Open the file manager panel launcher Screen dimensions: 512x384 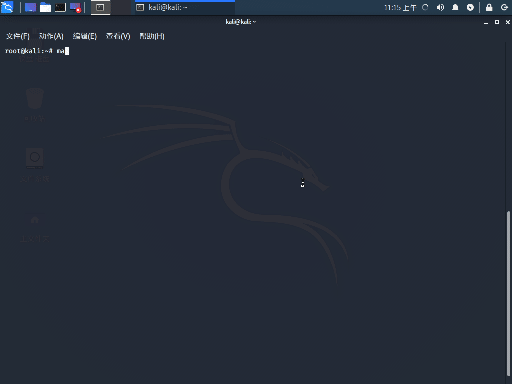pos(45,7)
